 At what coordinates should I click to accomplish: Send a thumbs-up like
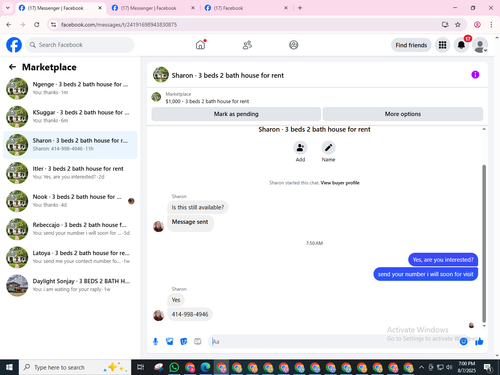click(479, 341)
